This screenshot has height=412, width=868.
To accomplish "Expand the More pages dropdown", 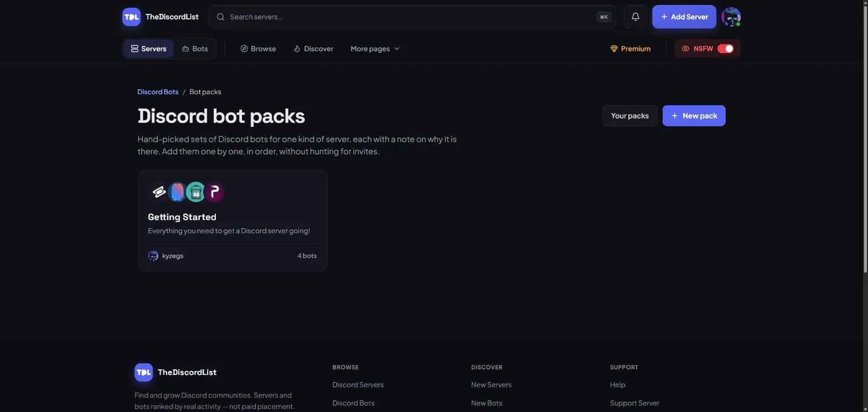I will (x=375, y=49).
